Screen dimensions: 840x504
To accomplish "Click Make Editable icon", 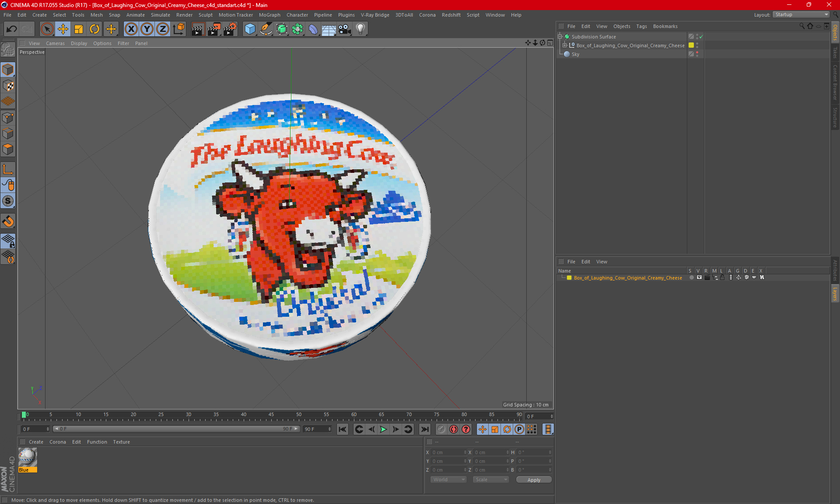I will pyautogui.click(x=8, y=50).
